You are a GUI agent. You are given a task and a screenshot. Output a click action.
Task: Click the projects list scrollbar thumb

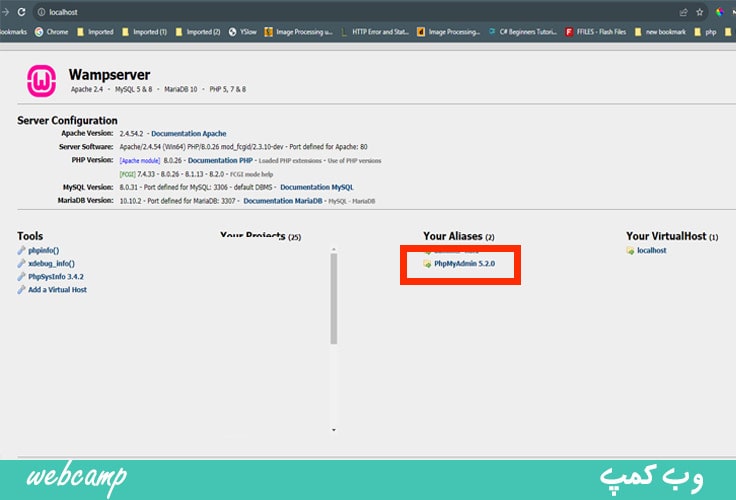click(334, 299)
